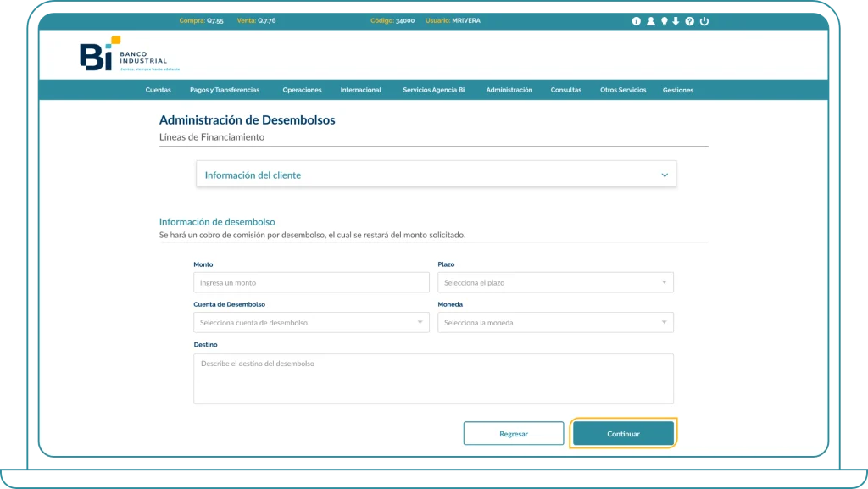
Task: Open the user profile icon
Action: (650, 21)
